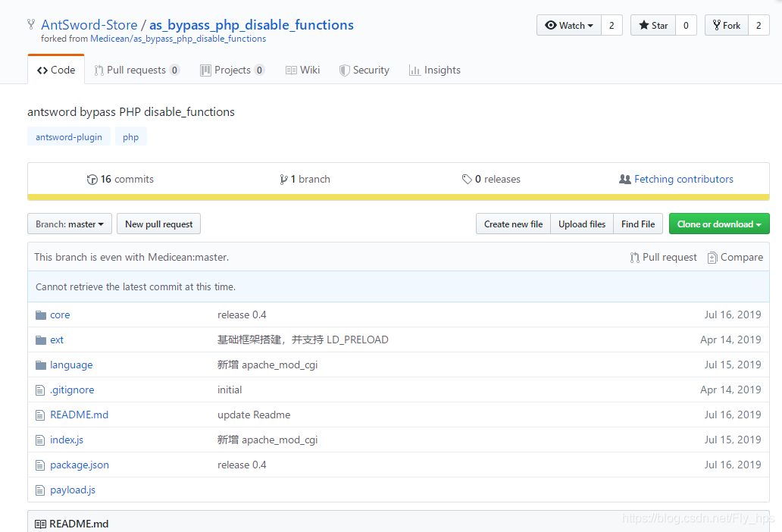
Task: Click the .gitignore file icon
Action: [40, 390]
